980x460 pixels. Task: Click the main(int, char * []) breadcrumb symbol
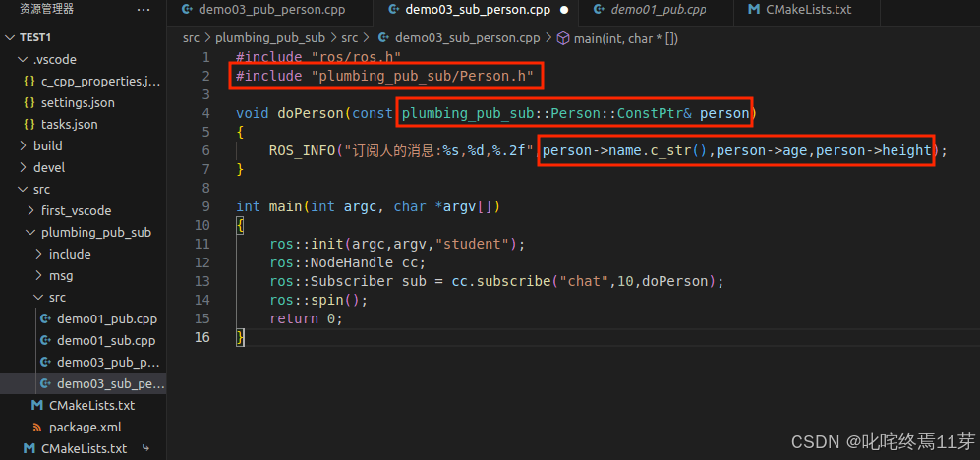tap(625, 38)
